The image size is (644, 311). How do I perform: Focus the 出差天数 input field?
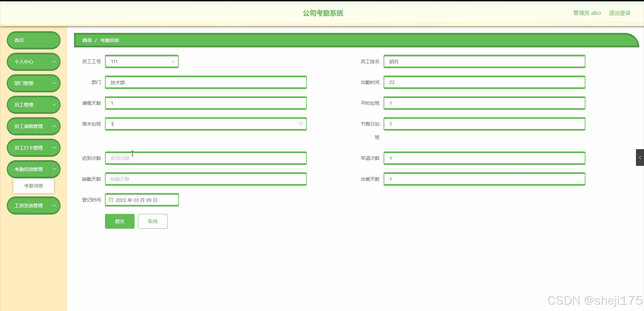click(x=484, y=179)
